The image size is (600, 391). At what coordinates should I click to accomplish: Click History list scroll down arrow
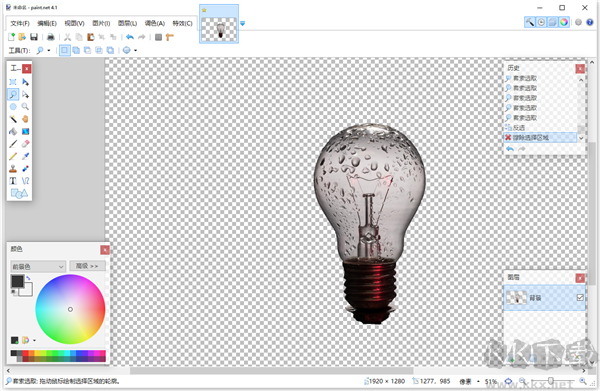coord(581,138)
